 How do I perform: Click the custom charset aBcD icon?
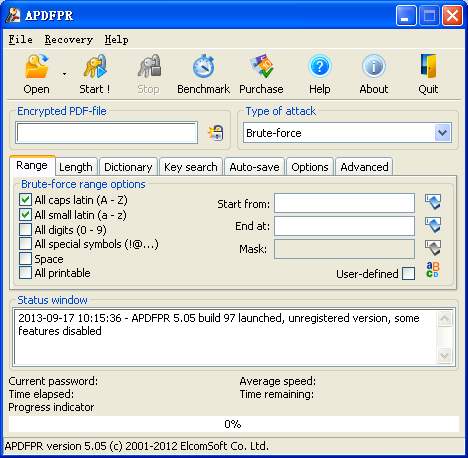(433, 270)
